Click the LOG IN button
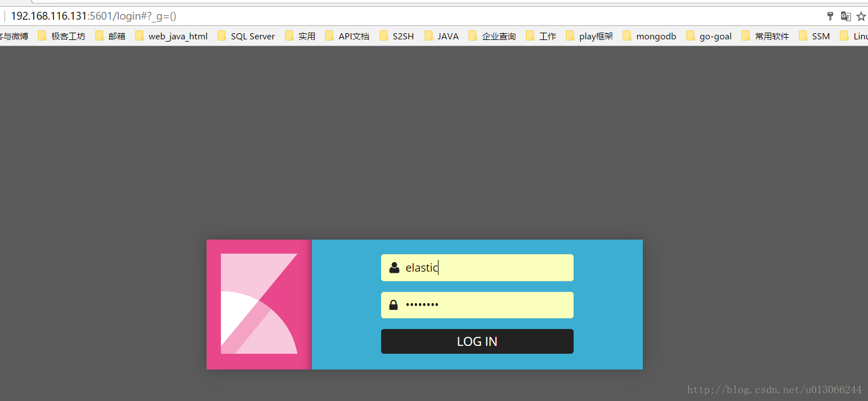The image size is (868, 401). (477, 341)
